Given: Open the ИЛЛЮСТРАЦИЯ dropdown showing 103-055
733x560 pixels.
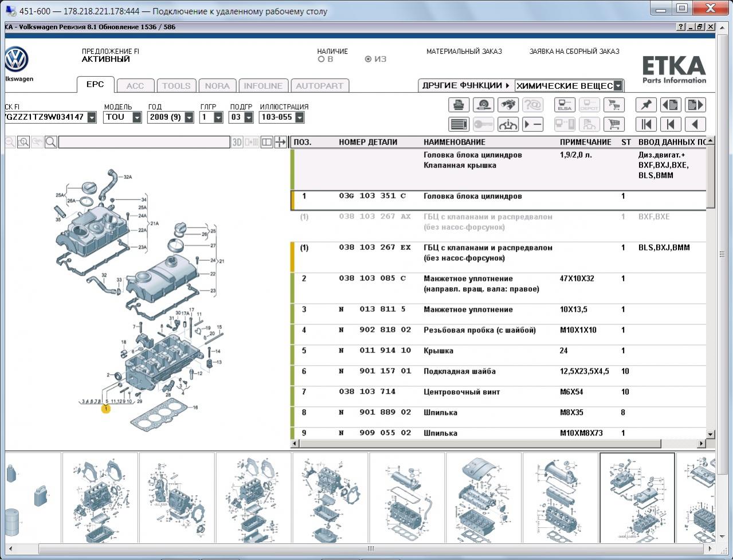Looking at the screenshot, I should tap(299, 118).
